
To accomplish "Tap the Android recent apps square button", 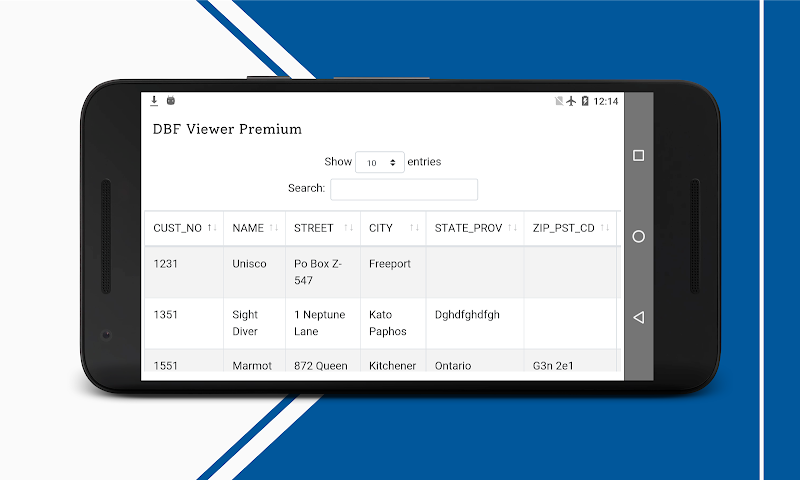I will tap(638, 155).
